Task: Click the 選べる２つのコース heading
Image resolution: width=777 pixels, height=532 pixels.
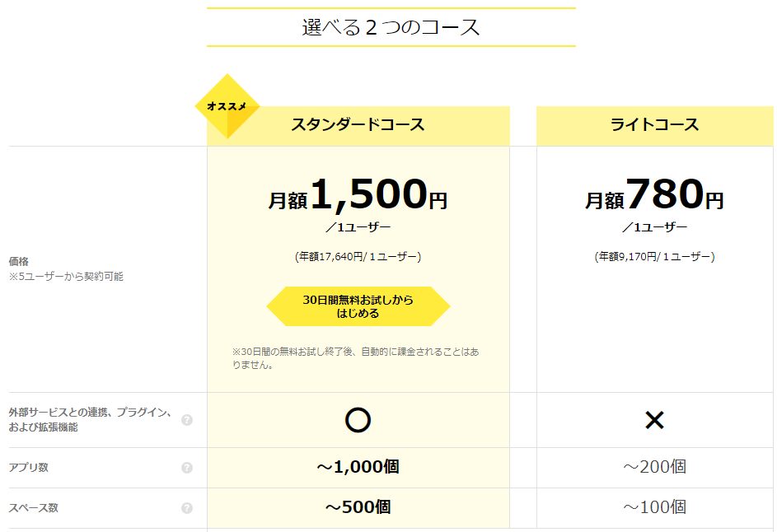Action: pos(391,27)
